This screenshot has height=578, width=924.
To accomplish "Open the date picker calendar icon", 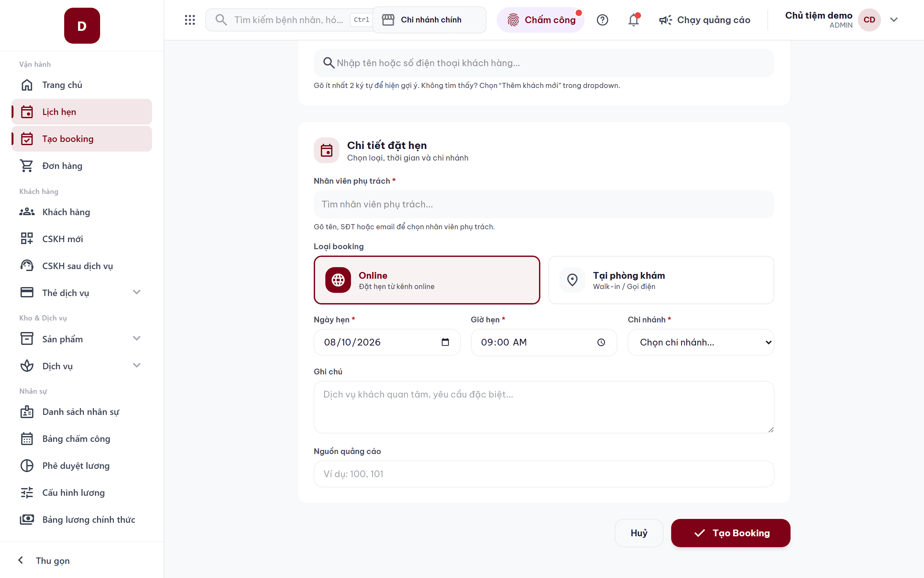I will pyautogui.click(x=445, y=342).
